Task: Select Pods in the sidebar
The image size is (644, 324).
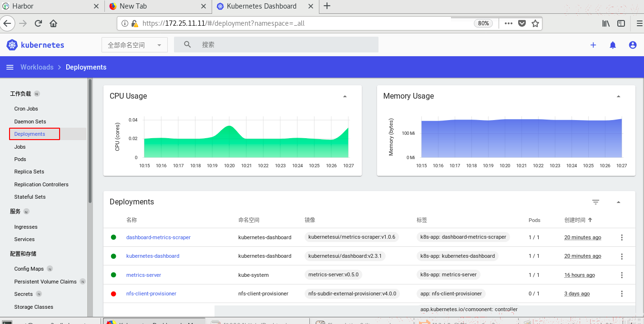Action: (x=20, y=159)
